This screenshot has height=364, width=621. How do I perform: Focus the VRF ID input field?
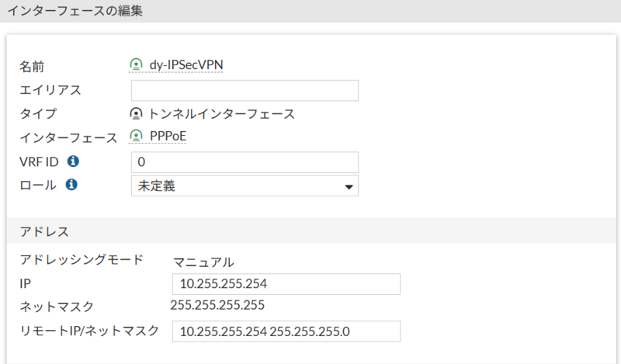(245, 162)
